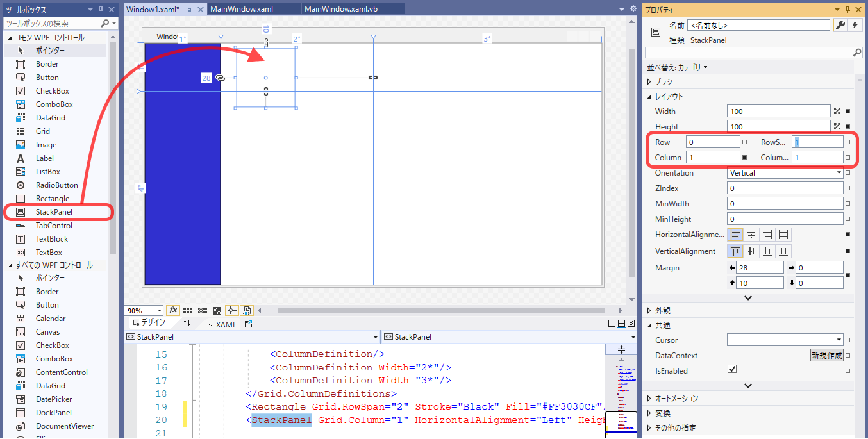The height and width of the screenshot is (439, 868).
Task: Enable snapping to snaplines in the designer
Action: 232,310
